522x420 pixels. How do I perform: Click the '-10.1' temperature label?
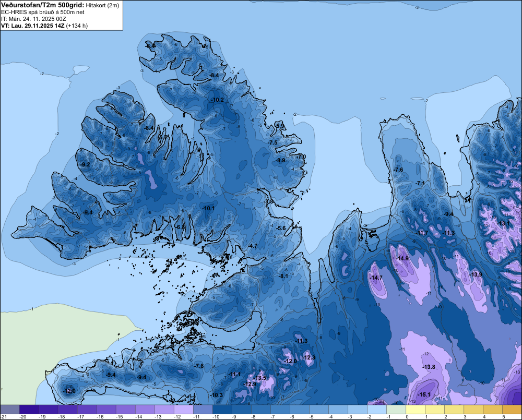pyautogui.click(x=208, y=208)
